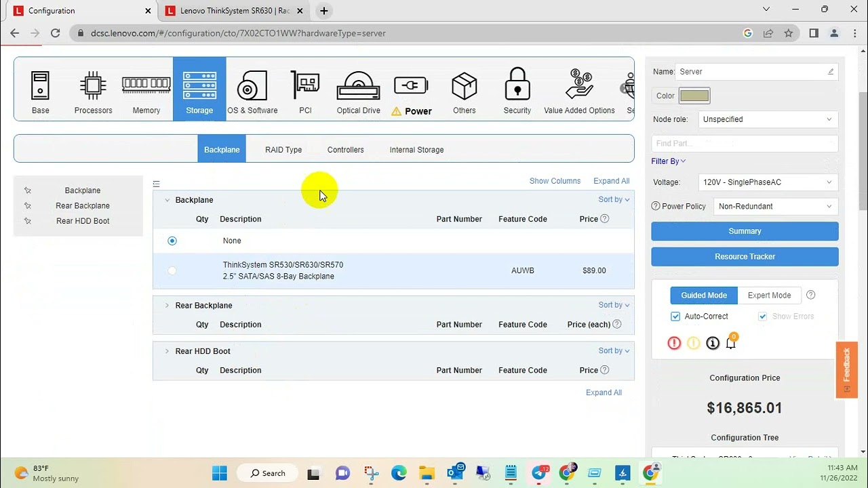Click the Show Columns link
Screen dimensions: 868x488
pyautogui.click(x=555, y=181)
